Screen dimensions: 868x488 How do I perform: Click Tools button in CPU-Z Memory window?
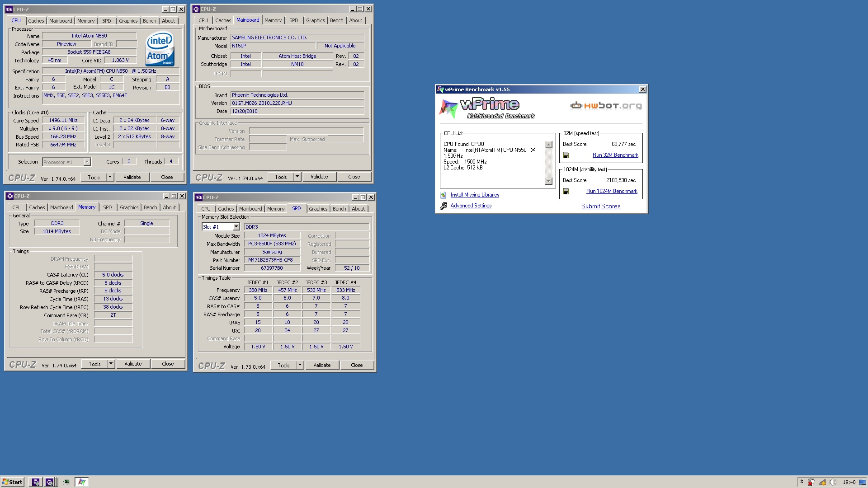point(94,364)
